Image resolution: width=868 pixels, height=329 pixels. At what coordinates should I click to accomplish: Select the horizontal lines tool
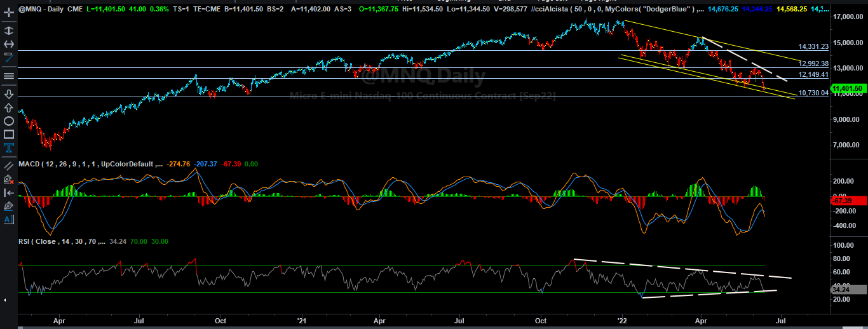point(9,76)
